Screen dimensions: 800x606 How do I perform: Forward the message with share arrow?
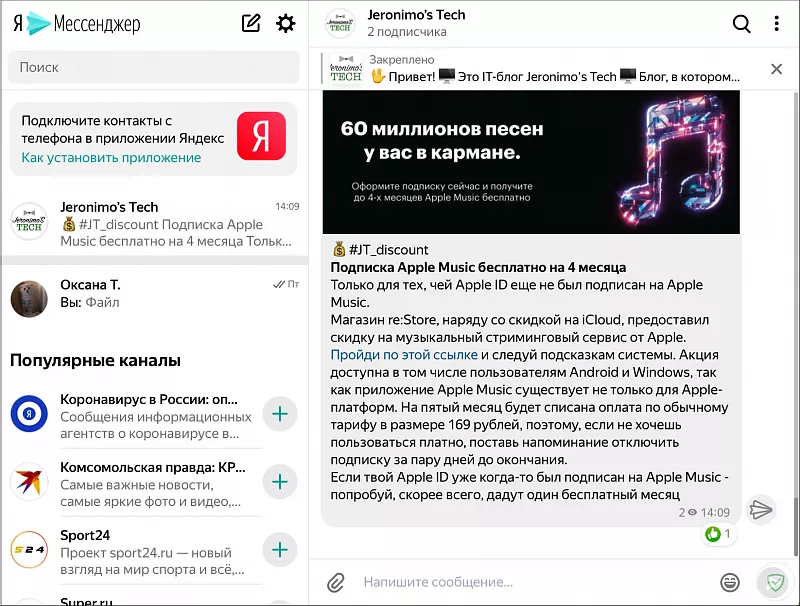(761, 509)
